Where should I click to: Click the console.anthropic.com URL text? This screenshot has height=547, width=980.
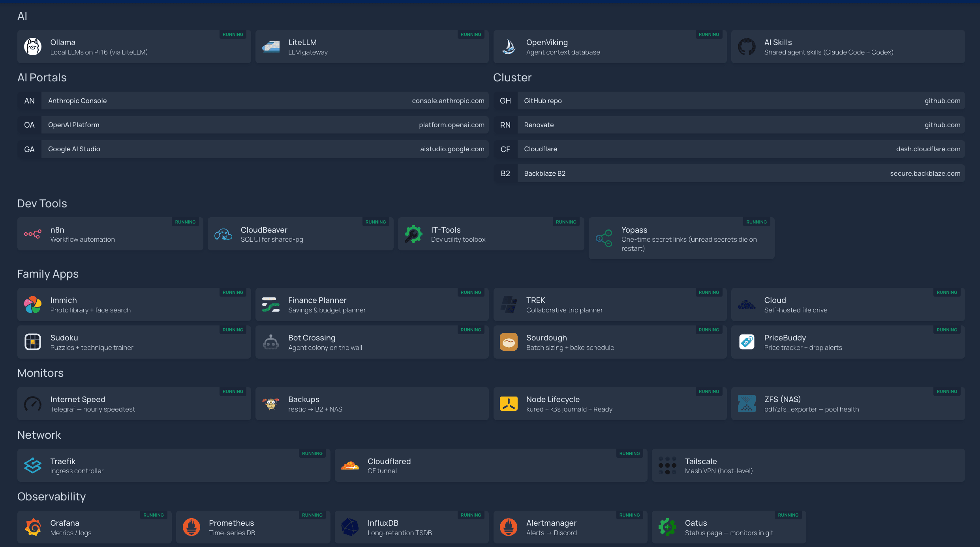448,101
